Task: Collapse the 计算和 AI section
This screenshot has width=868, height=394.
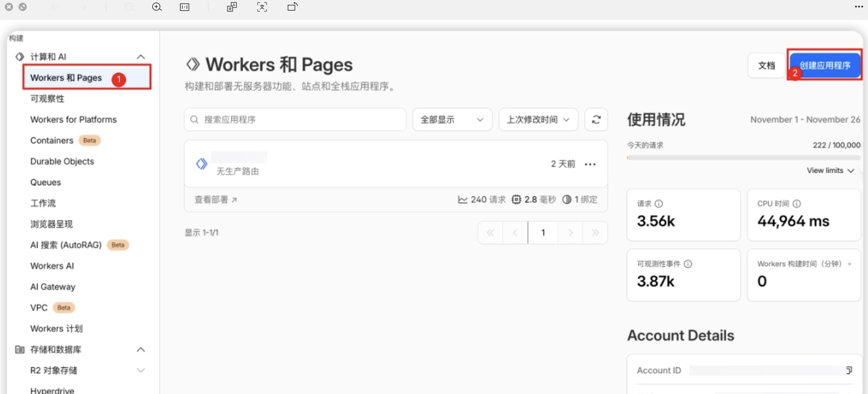Action: tap(141, 57)
